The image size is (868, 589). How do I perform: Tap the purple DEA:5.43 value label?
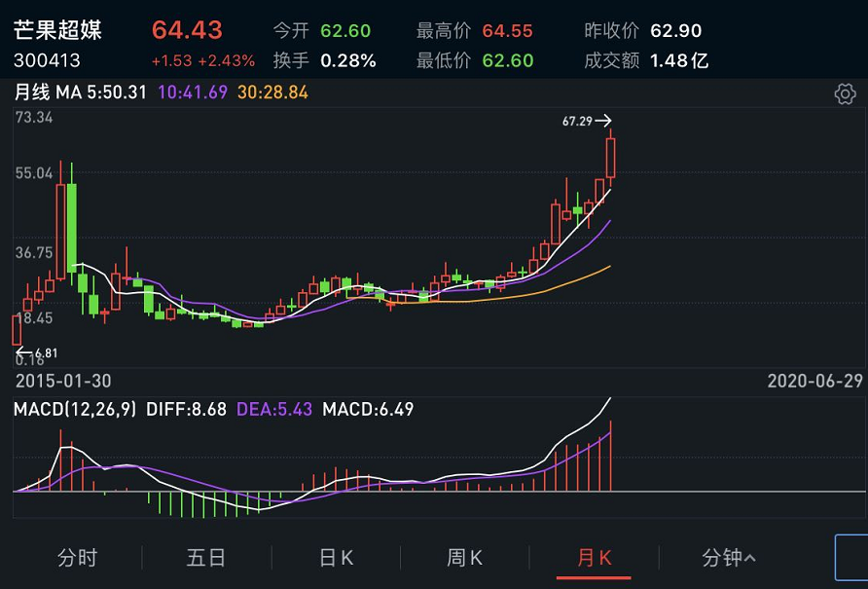coord(274,410)
